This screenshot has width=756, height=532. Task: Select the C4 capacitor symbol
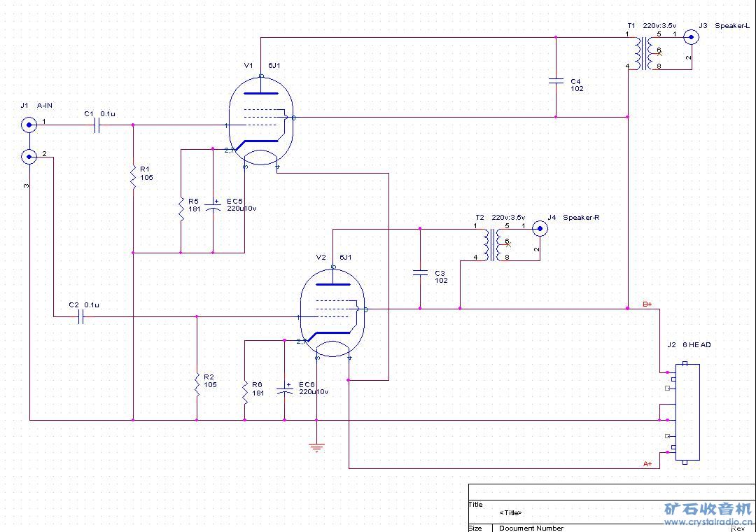point(556,81)
